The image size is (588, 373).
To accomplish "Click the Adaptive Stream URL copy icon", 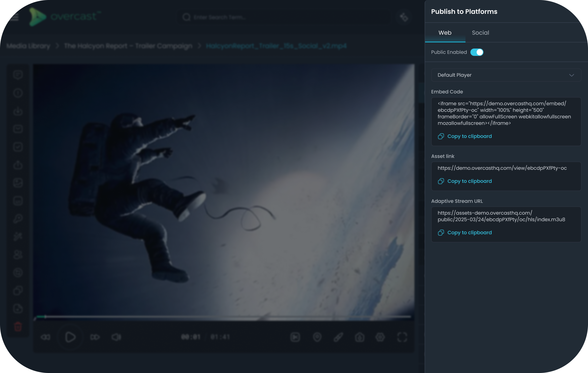I will (441, 233).
